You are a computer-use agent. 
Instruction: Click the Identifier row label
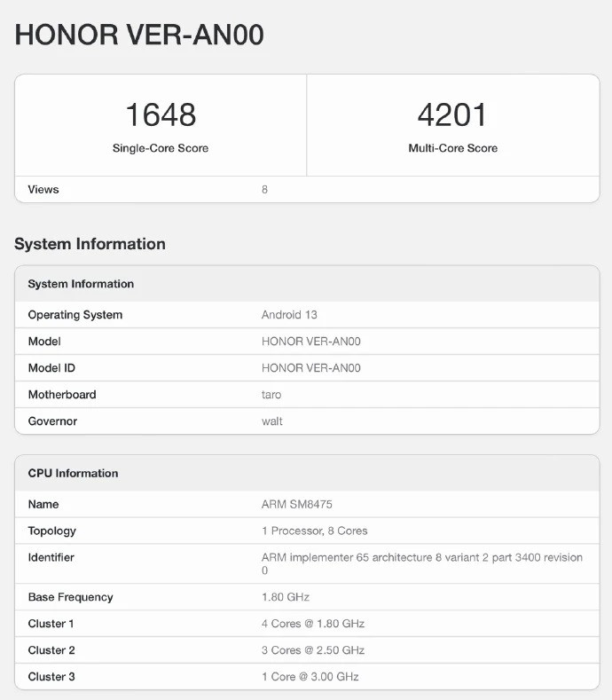coord(51,557)
